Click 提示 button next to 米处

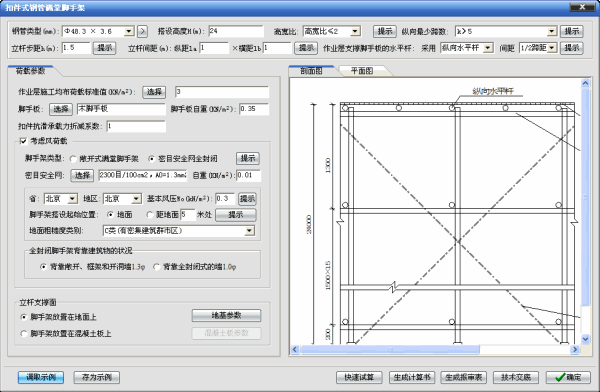[x=236, y=215]
